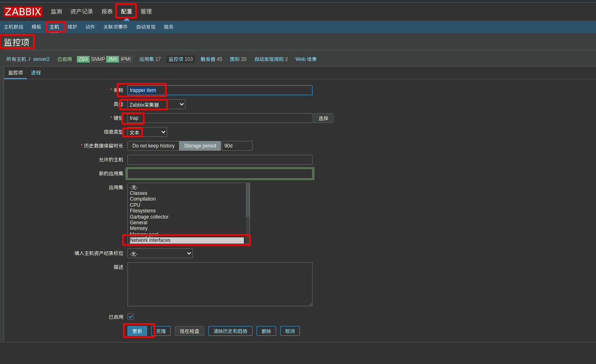Viewport: 596px width, 364px height.
Task: Click the ZBX agent availability icon
Action: point(83,59)
